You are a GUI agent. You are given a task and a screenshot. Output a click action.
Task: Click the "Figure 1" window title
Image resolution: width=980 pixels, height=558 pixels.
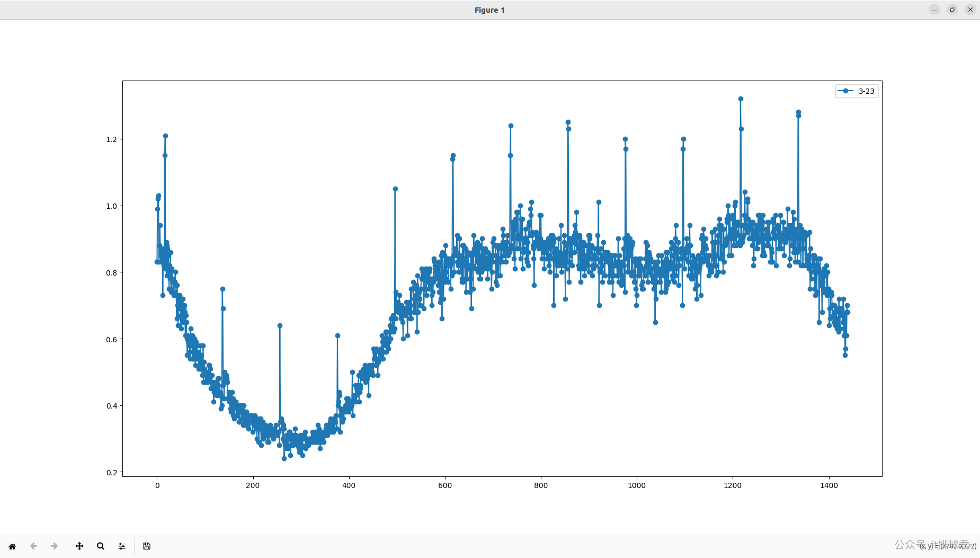click(x=489, y=10)
